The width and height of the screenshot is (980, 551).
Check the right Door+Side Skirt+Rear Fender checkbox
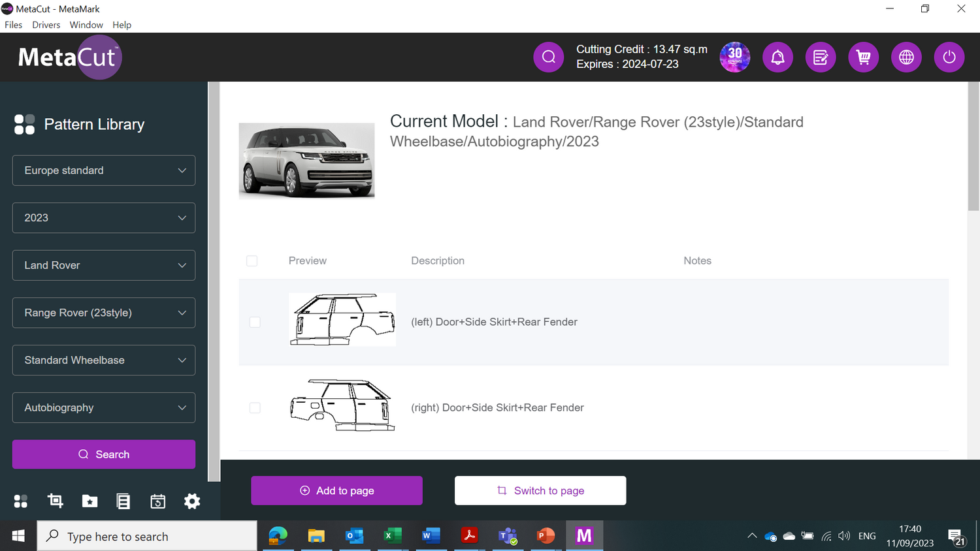point(255,408)
